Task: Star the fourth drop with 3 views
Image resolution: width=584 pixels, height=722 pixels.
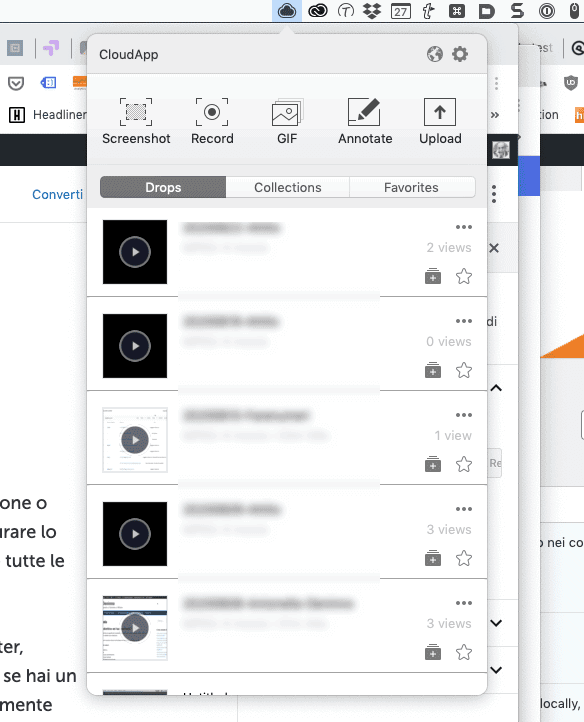Action: pyautogui.click(x=464, y=558)
